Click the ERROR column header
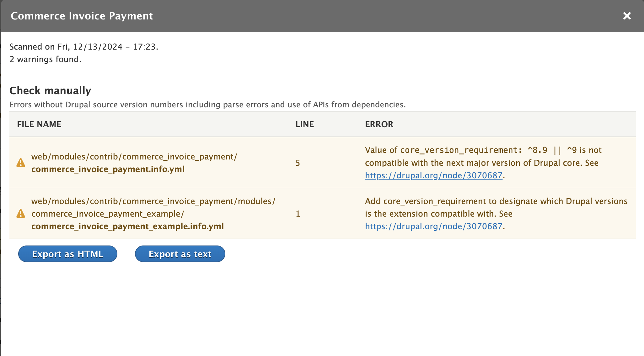The height and width of the screenshot is (356, 644). (x=379, y=124)
